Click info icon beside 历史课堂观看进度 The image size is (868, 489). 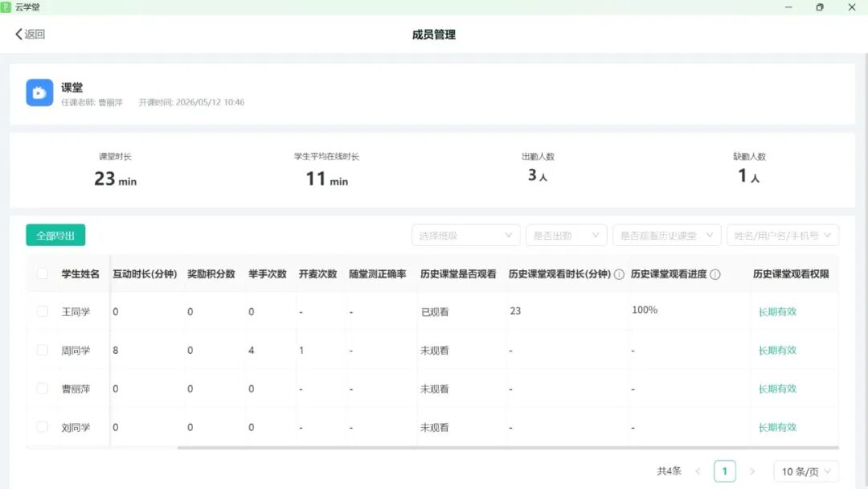click(715, 274)
